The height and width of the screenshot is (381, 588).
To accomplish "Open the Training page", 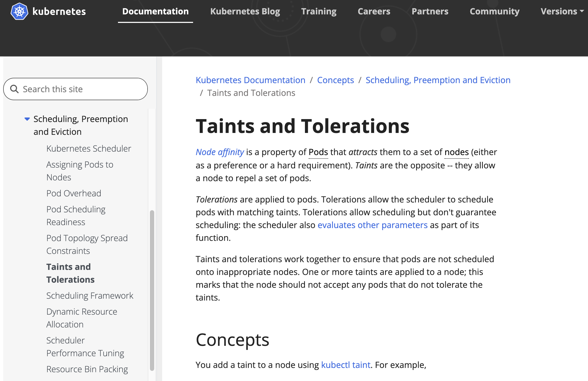I will pos(319,11).
